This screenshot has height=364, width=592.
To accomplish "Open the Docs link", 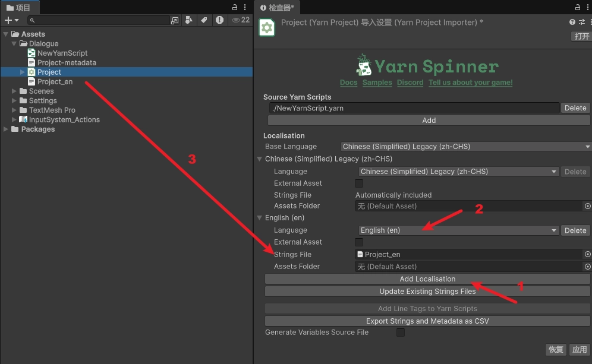I will point(348,83).
